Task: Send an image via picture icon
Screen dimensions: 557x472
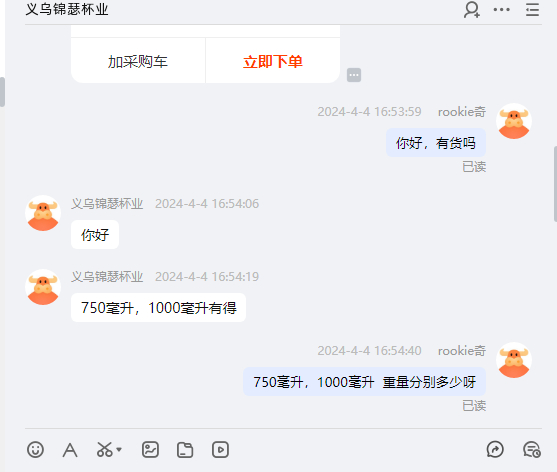Action: [x=150, y=450]
